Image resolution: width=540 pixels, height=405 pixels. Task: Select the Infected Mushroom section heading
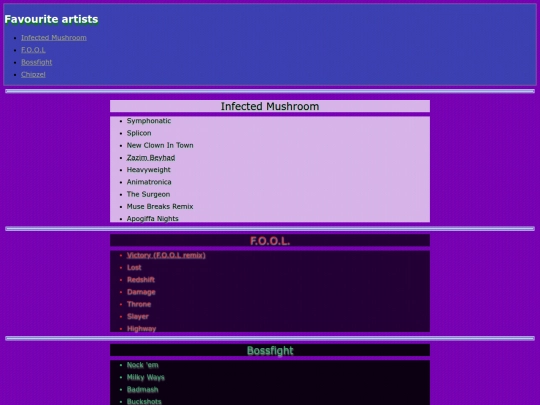pos(270,106)
